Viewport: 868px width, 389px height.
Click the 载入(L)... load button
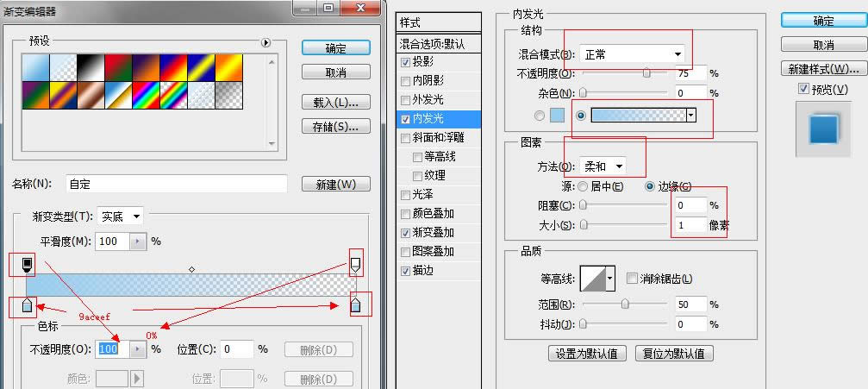(x=335, y=102)
